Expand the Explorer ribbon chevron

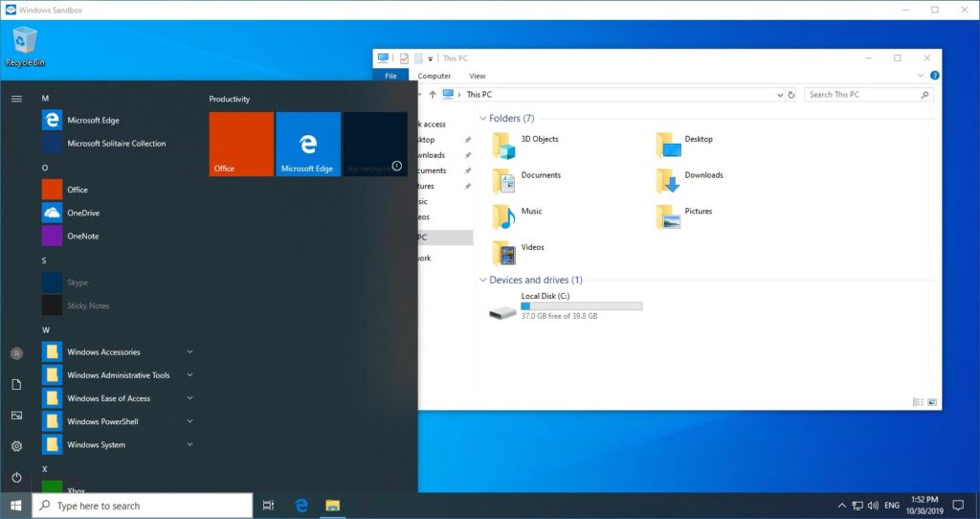(920, 76)
